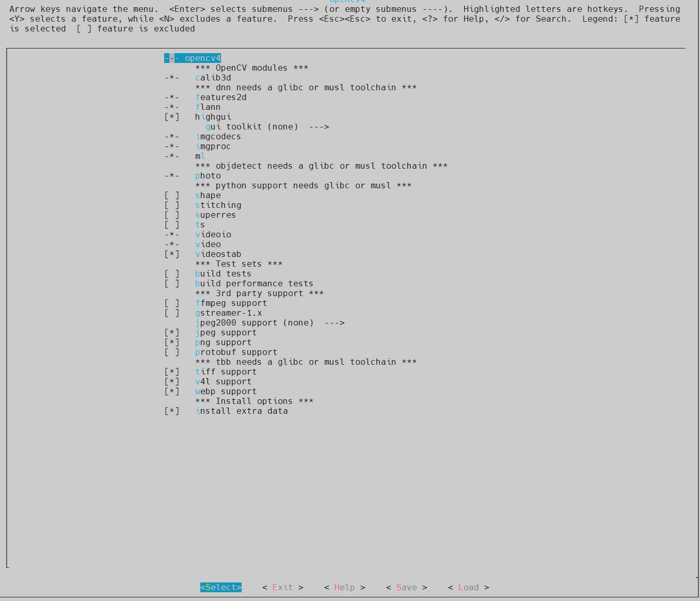Enable the ts module checkbox
This screenshot has width=700, height=601.
coord(172,225)
